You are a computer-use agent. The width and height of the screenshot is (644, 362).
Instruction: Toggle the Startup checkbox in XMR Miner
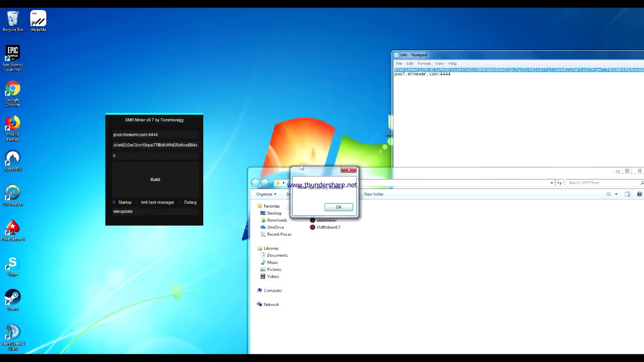click(x=114, y=202)
